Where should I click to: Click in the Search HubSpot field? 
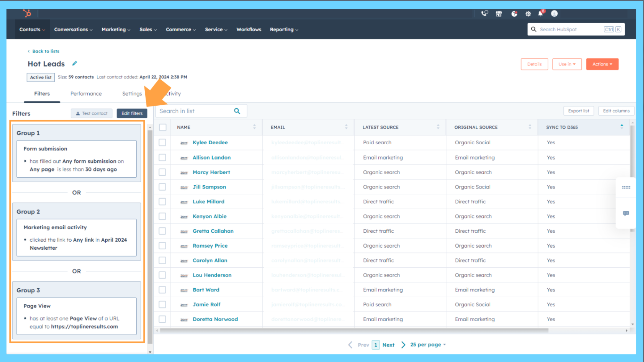click(570, 30)
